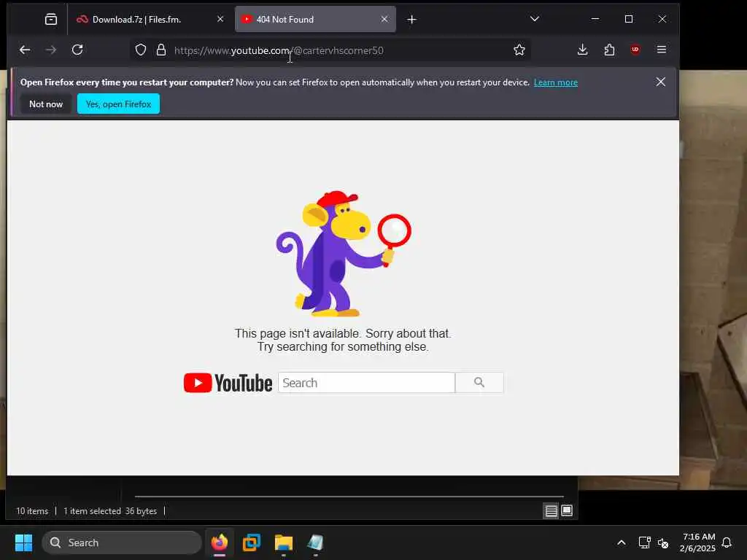Expand the list all tabs dropdown

(535, 19)
